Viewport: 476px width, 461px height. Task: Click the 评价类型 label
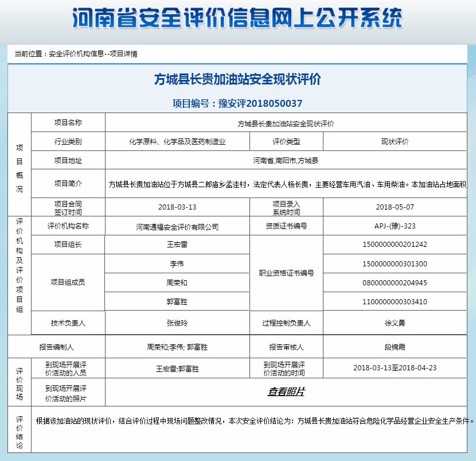[286, 141]
